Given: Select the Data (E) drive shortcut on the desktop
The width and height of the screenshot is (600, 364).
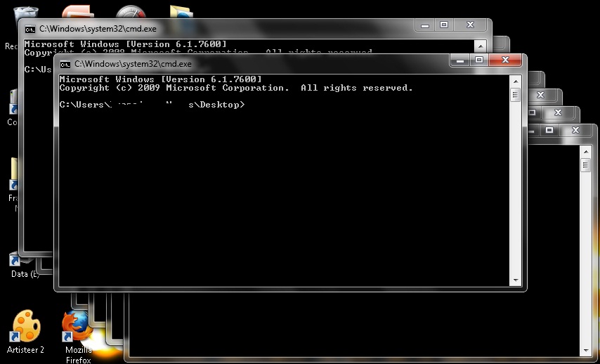Looking at the screenshot, I should (24, 265).
